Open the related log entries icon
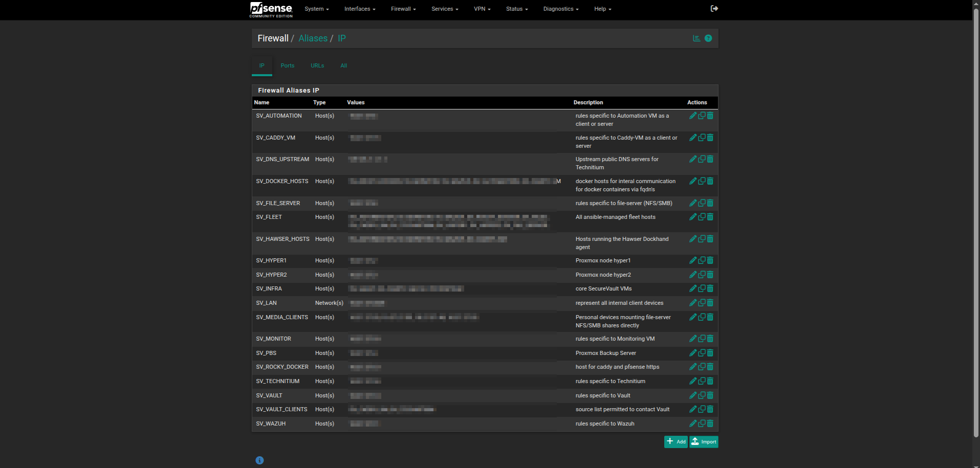This screenshot has height=468, width=980. 696,38
